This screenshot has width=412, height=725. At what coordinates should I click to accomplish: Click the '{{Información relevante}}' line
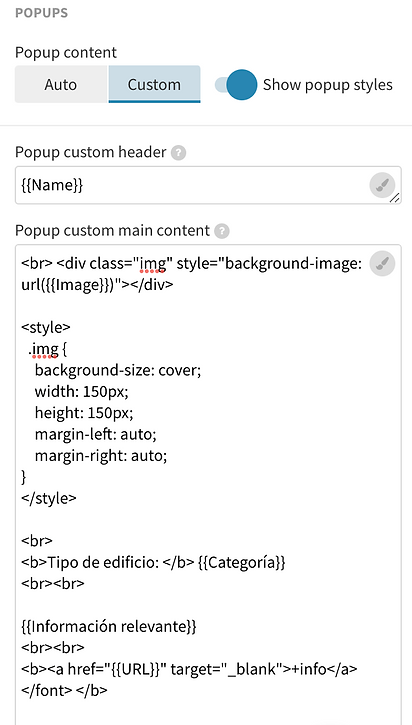click(x=109, y=627)
